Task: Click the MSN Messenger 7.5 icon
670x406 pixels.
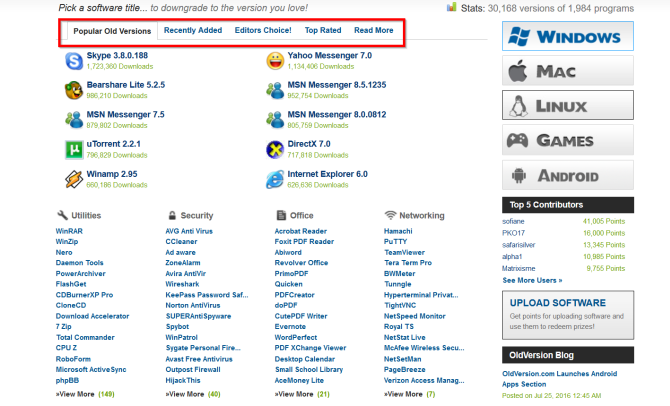Action: point(74,120)
